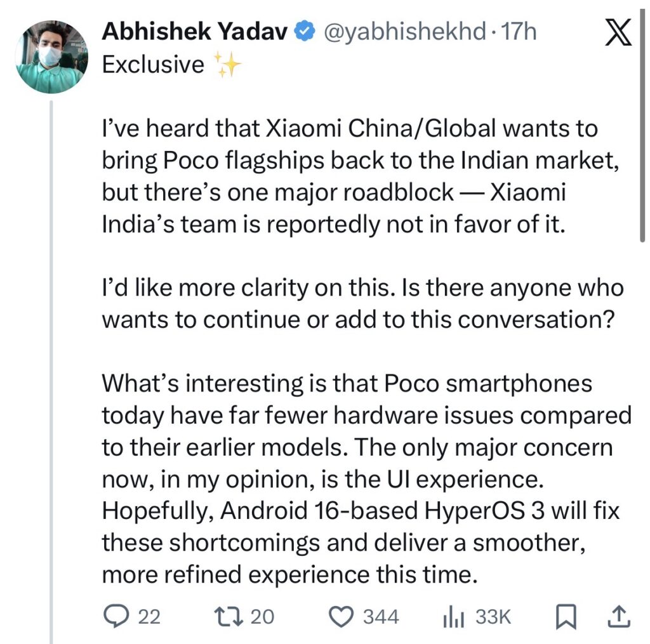Click the 344 likes count
The width and height of the screenshot is (650, 644).
381,616
